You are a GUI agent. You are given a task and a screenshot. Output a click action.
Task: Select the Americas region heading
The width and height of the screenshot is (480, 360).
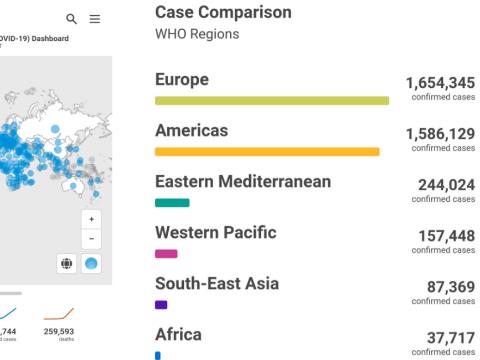point(192,130)
